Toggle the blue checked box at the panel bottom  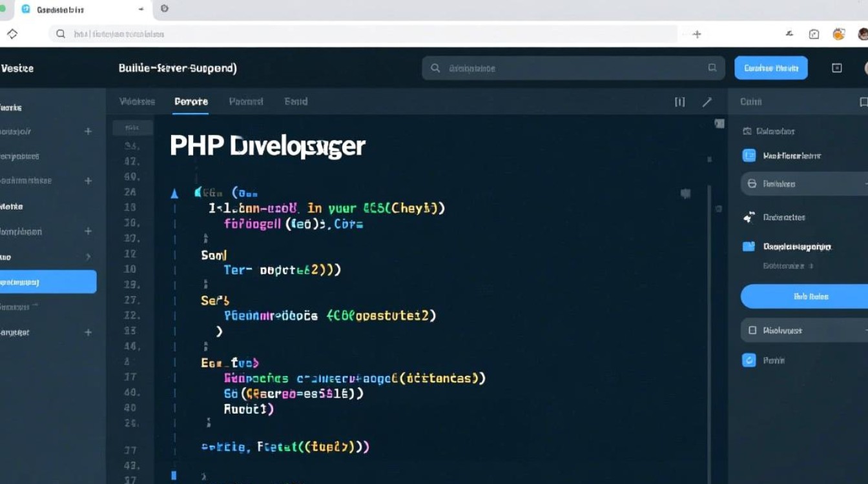749,361
